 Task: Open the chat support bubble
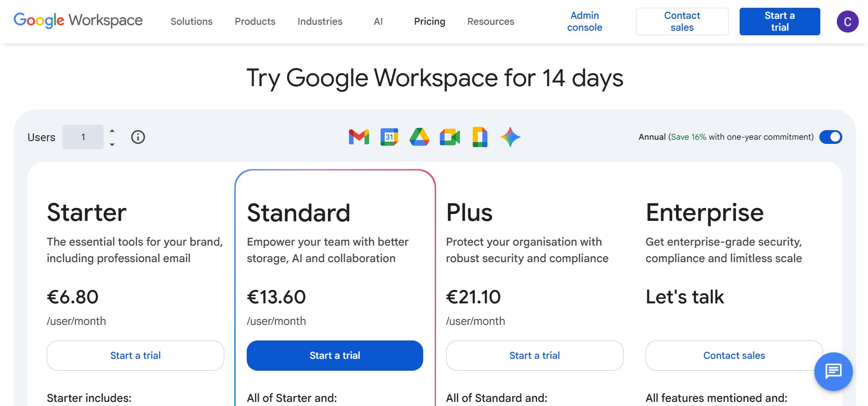(x=833, y=371)
